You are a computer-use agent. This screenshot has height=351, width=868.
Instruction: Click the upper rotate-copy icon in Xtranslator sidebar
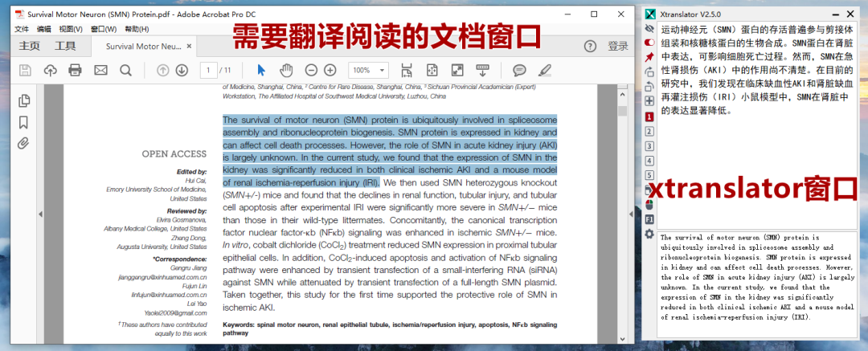(x=649, y=72)
